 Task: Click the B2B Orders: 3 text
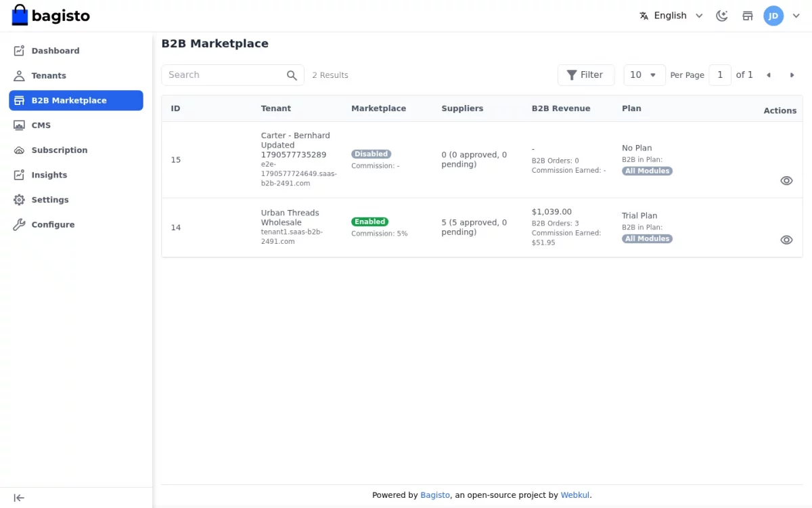pos(556,224)
